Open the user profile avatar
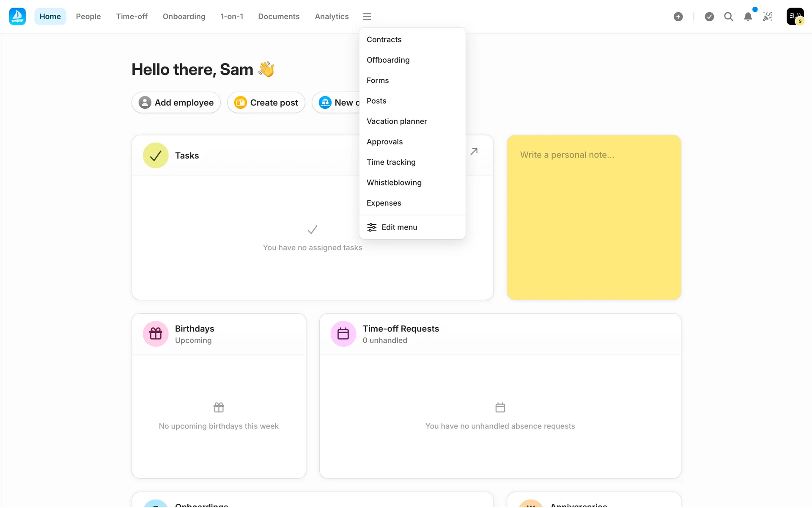Viewport: 812px width, 508px height. (795, 17)
